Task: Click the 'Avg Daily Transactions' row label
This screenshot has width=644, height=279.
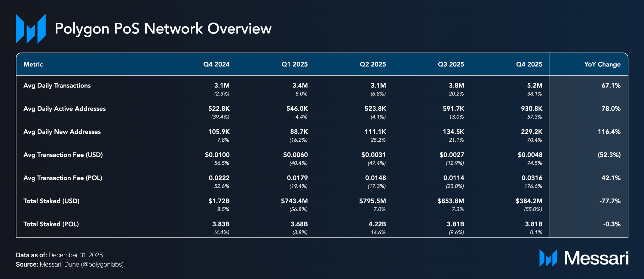Action: [x=57, y=86]
